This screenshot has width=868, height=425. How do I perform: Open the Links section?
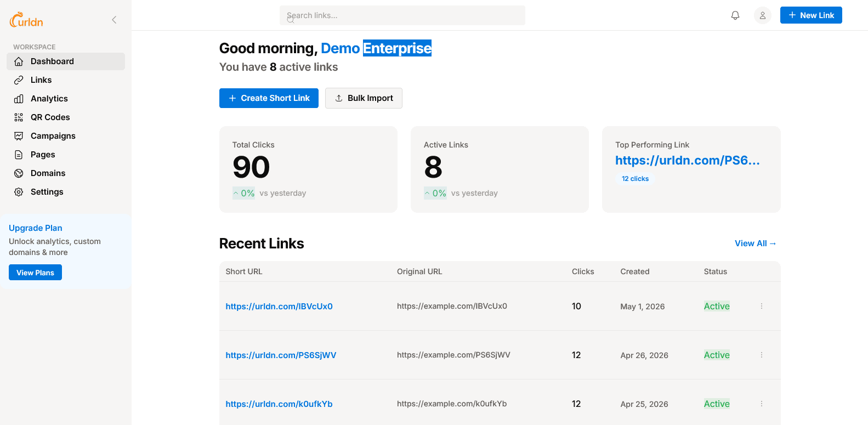(x=66, y=80)
